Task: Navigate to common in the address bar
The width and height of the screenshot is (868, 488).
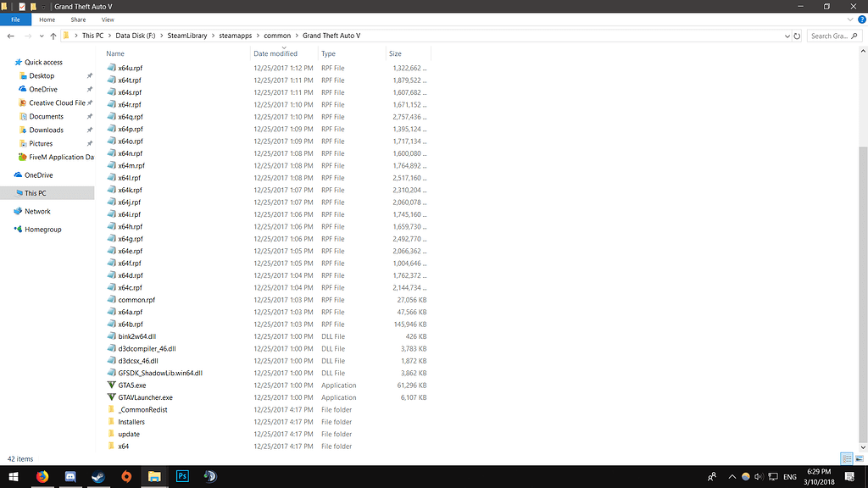Action: pos(277,36)
